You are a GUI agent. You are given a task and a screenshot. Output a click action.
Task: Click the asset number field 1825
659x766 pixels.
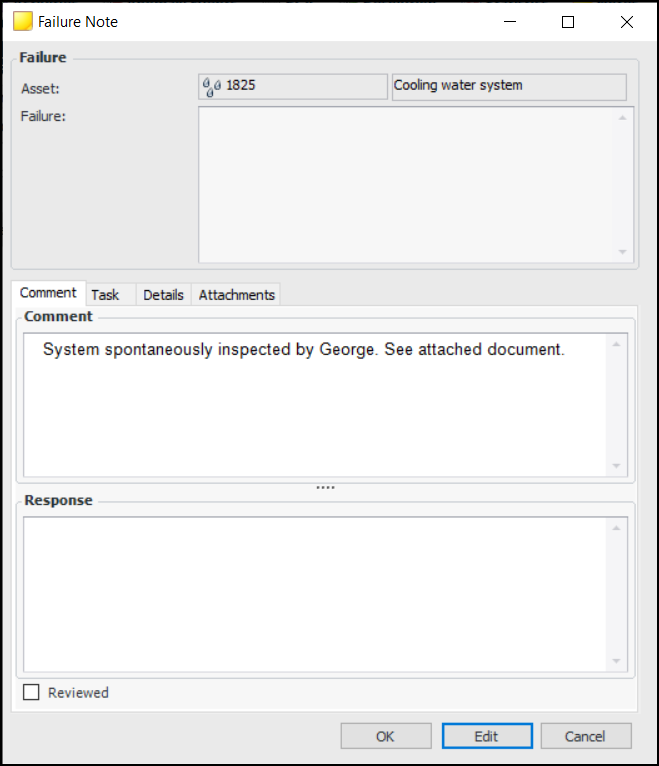[x=293, y=86]
